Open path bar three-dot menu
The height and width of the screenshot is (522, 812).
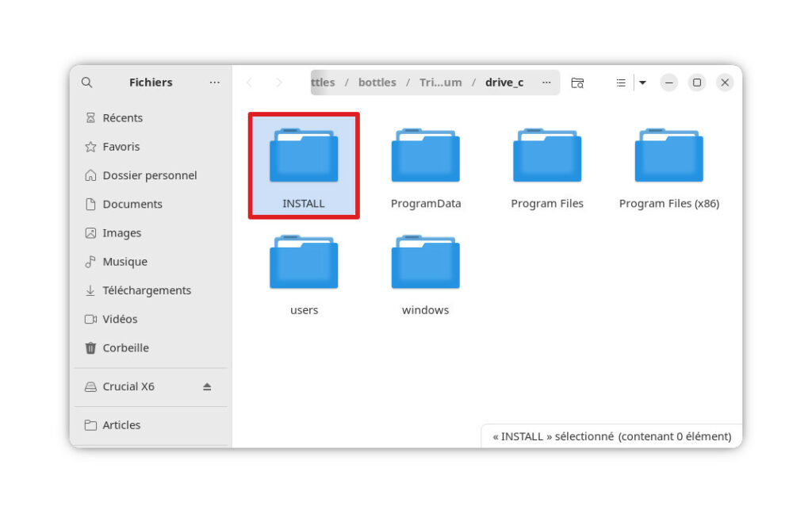point(546,83)
